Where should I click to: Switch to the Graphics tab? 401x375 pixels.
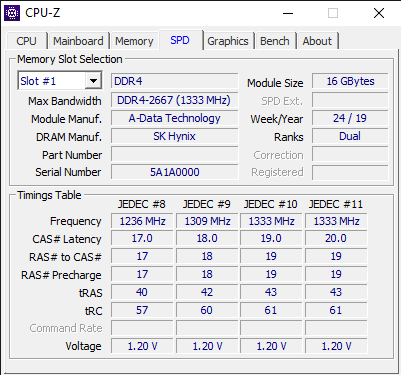pyautogui.click(x=228, y=41)
